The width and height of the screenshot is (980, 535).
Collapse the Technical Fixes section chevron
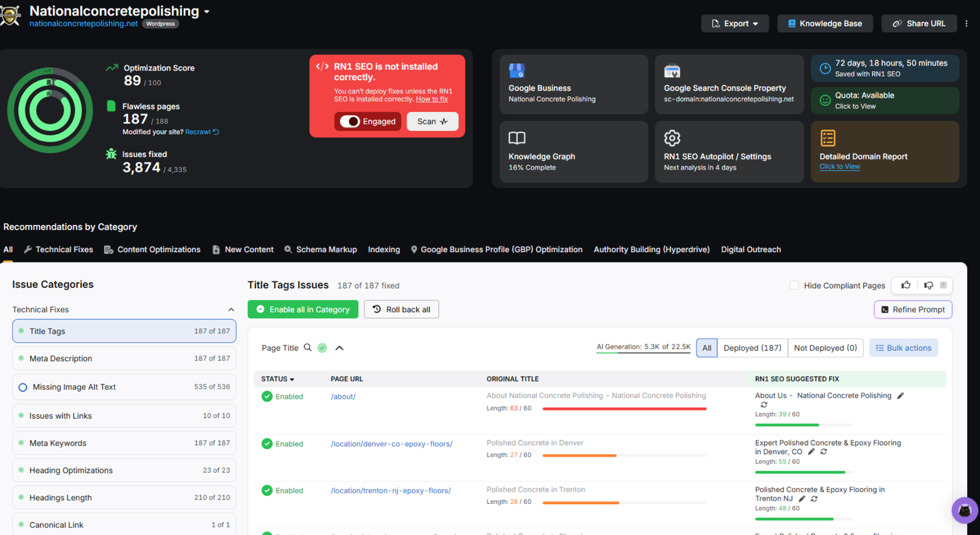(x=231, y=309)
